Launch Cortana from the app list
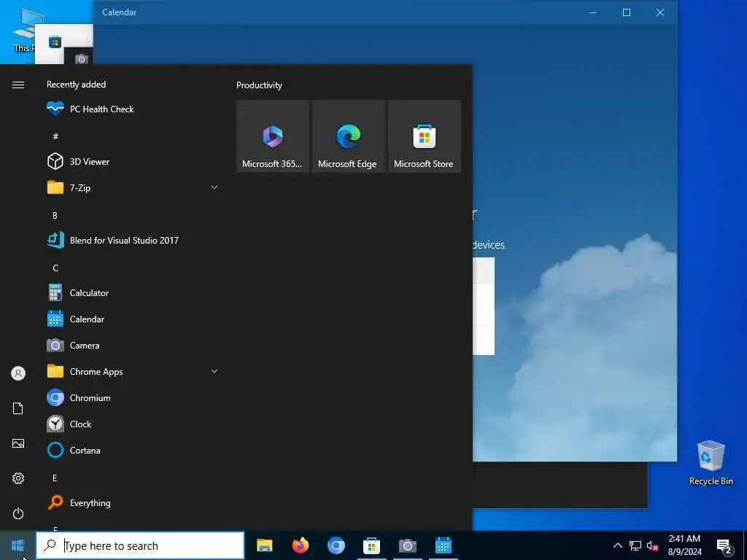 (132, 450)
